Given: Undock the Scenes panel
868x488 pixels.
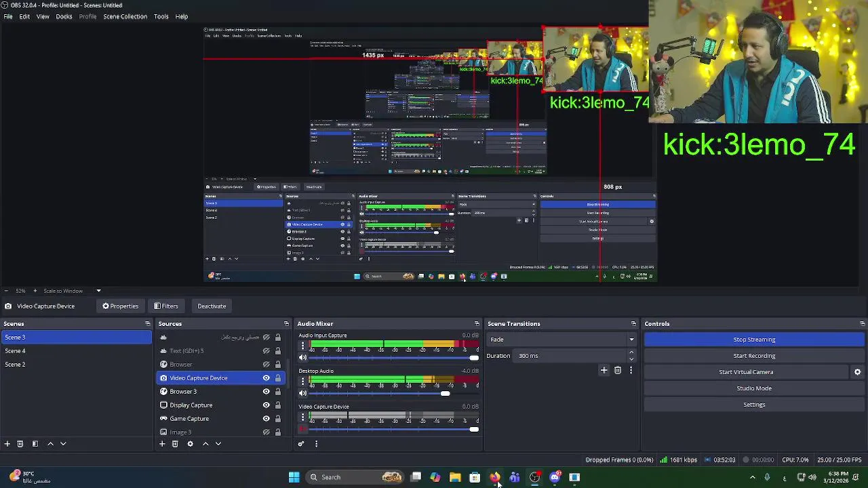Looking at the screenshot, I should [x=148, y=324].
